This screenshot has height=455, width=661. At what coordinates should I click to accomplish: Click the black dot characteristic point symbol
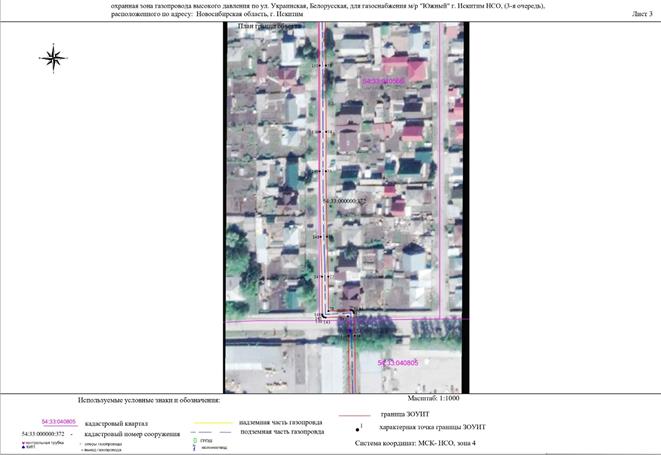coord(358,430)
